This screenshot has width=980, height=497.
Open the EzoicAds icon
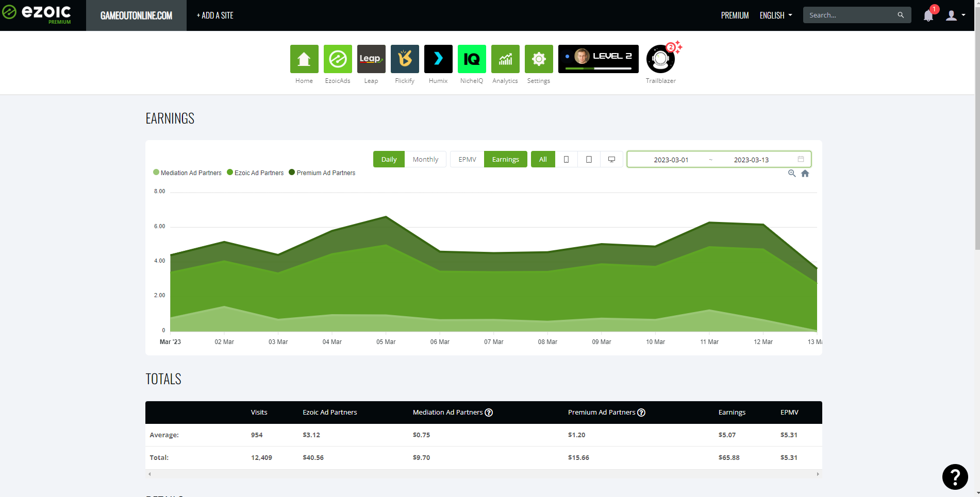click(x=338, y=59)
